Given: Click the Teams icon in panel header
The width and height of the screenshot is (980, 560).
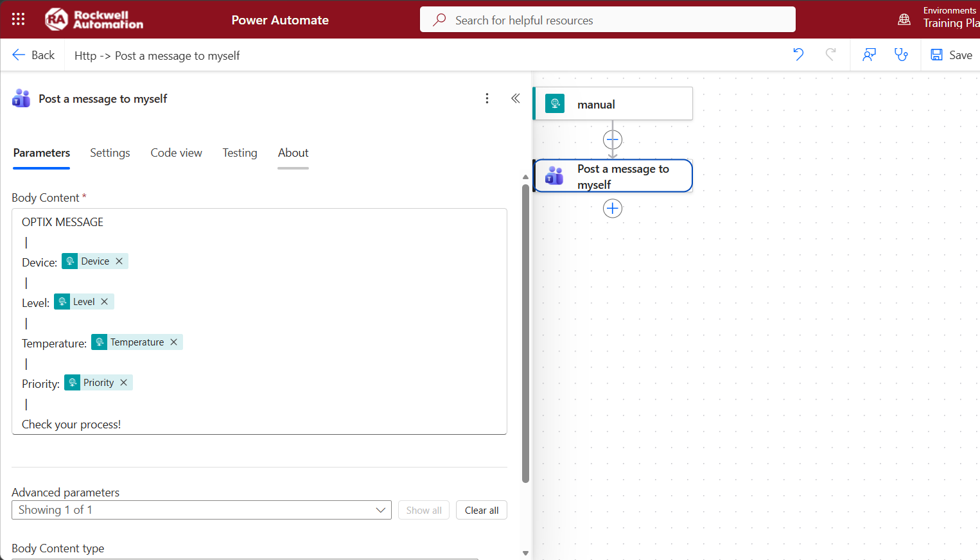Looking at the screenshot, I should click(x=21, y=98).
